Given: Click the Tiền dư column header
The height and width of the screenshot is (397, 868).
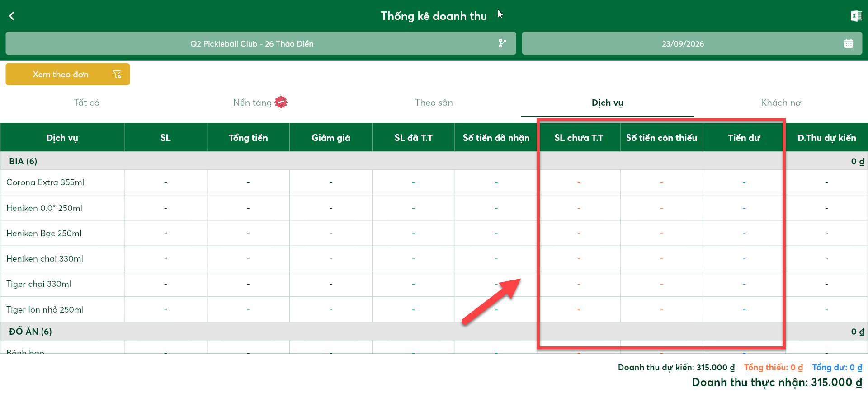Looking at the screenshot, I should tap(744, 138).
